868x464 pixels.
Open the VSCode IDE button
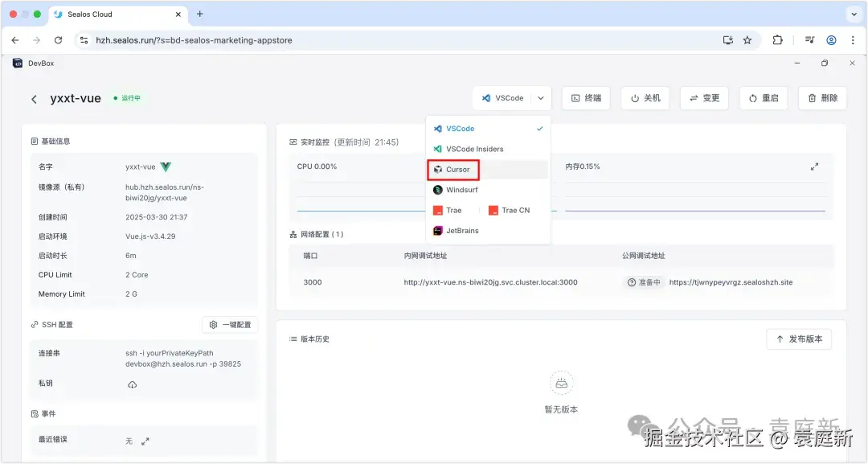[502, 98]
